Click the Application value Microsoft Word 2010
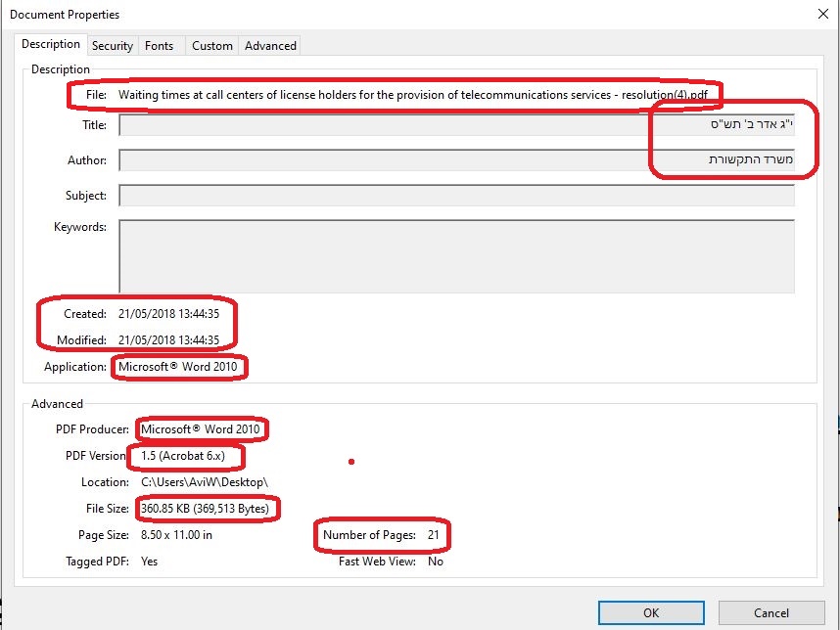The image size is (840, 630). pyautogui.click(x=178, y=367)
